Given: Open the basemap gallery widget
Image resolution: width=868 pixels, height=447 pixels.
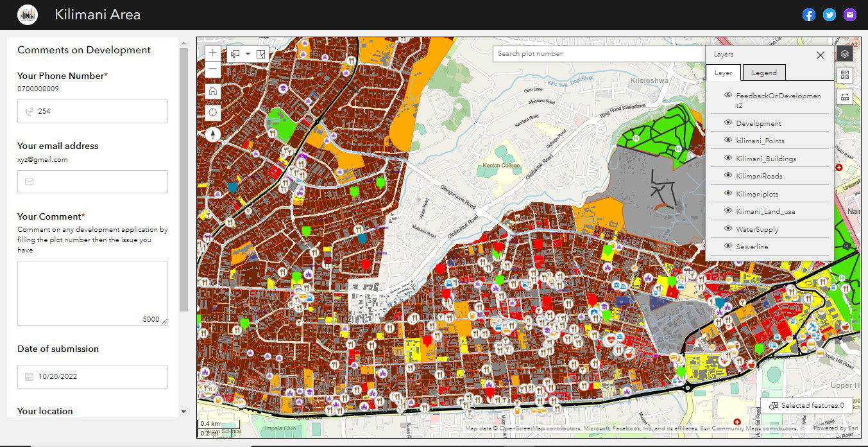Looking at the screenshot, I should [x=845, y=75].
